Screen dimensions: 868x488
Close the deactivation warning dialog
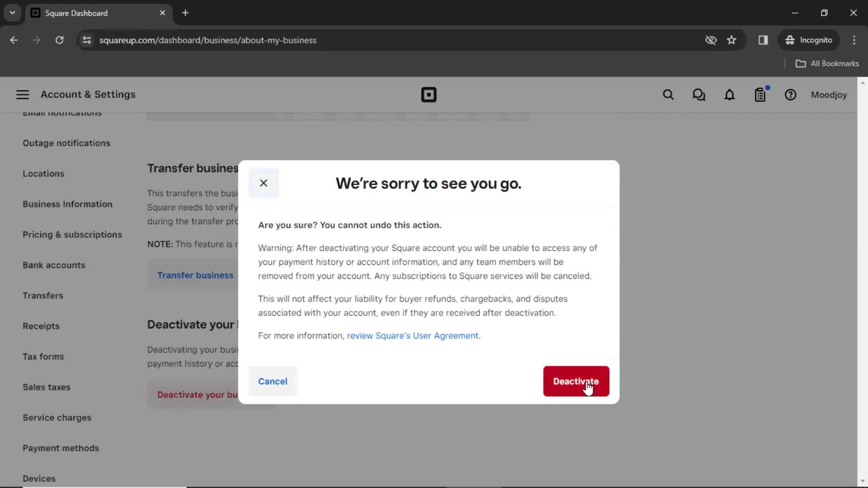pos(263,183)
